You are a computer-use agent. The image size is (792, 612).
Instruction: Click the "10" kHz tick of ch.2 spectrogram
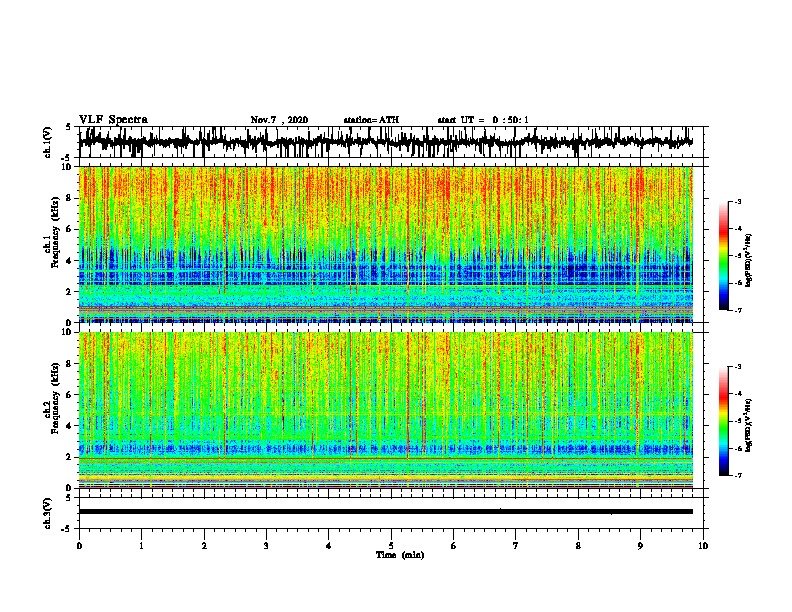point(67,332)
